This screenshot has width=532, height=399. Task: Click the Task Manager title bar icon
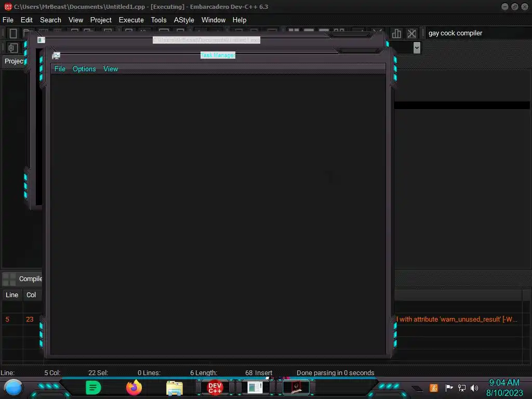pos(56,55)
